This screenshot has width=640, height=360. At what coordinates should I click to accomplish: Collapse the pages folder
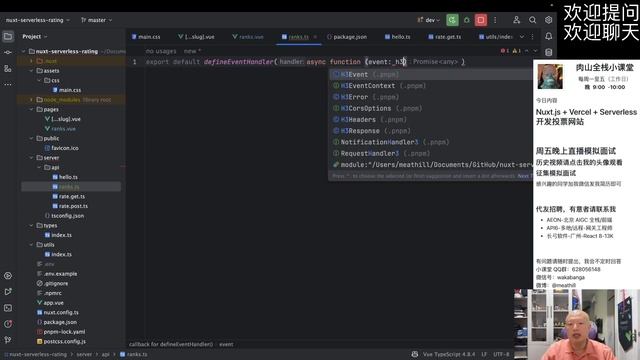pyautogui.click(x=31, y=109)
